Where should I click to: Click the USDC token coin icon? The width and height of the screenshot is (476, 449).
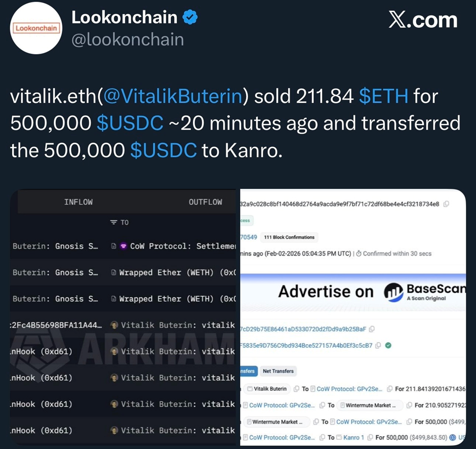click(452, 437)
